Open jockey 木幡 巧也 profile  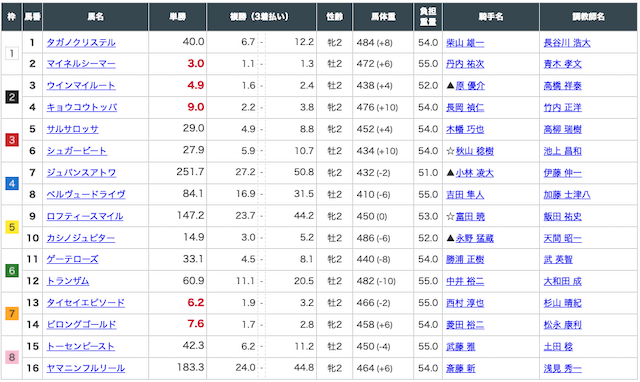pos(465,129)
